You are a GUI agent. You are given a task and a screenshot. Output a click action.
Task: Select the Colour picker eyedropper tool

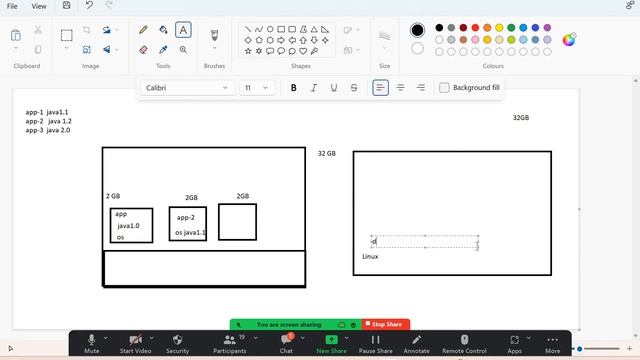tap(163, 50)
